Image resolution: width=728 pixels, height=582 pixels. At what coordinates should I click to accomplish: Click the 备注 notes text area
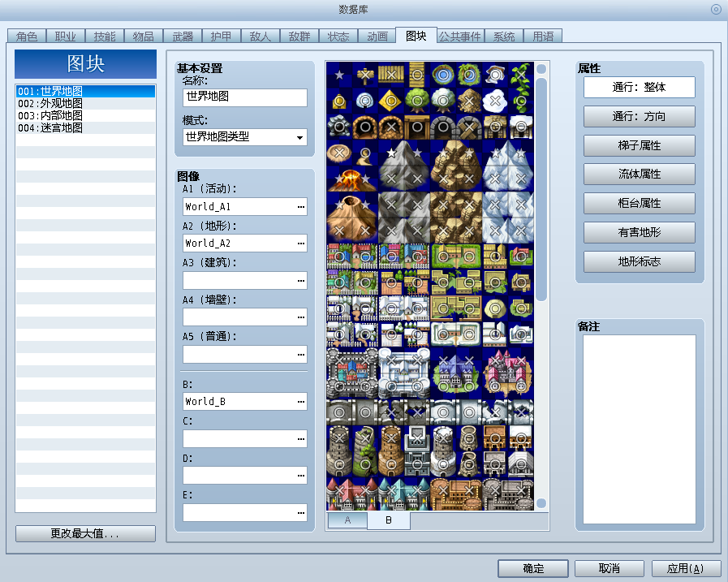(640, 429)
